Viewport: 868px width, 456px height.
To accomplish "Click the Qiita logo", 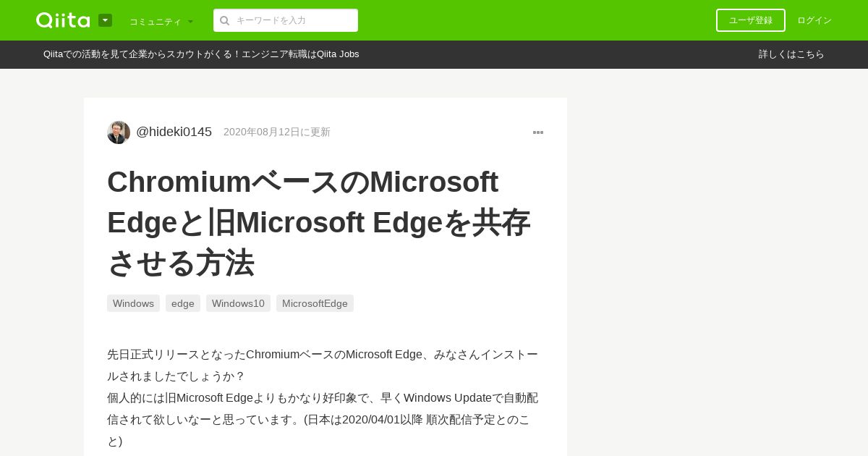I will 63,20.
